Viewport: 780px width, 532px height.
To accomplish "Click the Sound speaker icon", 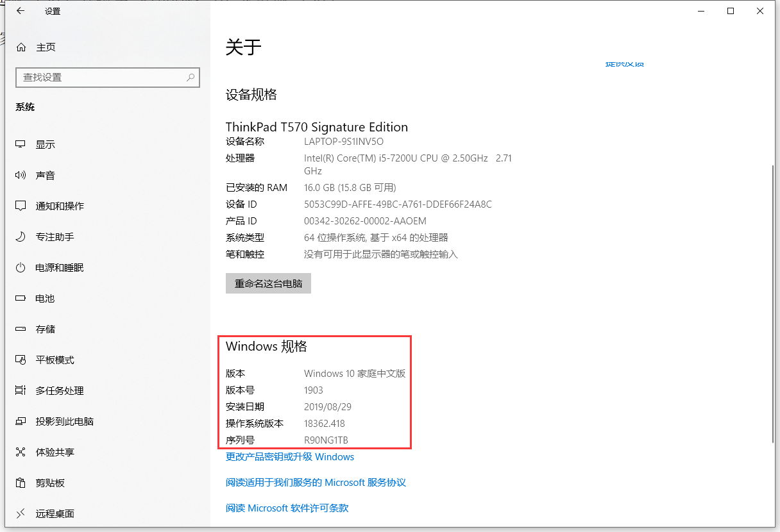I will pos(21,175).
